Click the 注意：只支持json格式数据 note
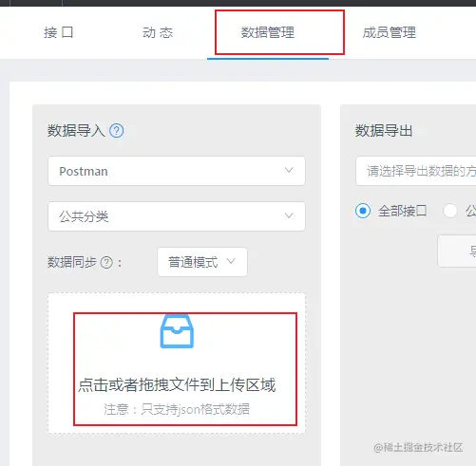Image resolution: width=476 pixels, height=466 pixels. pyautogui.click(x=177, y=409)
